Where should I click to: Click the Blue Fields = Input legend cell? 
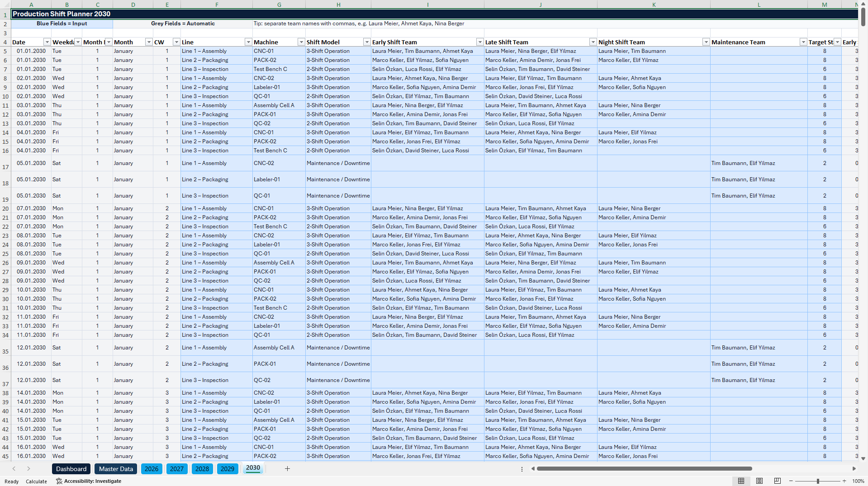[62, 24]
